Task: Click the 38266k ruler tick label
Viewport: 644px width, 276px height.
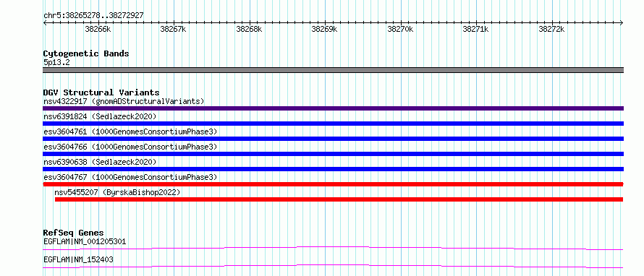Action: [98, 30]
